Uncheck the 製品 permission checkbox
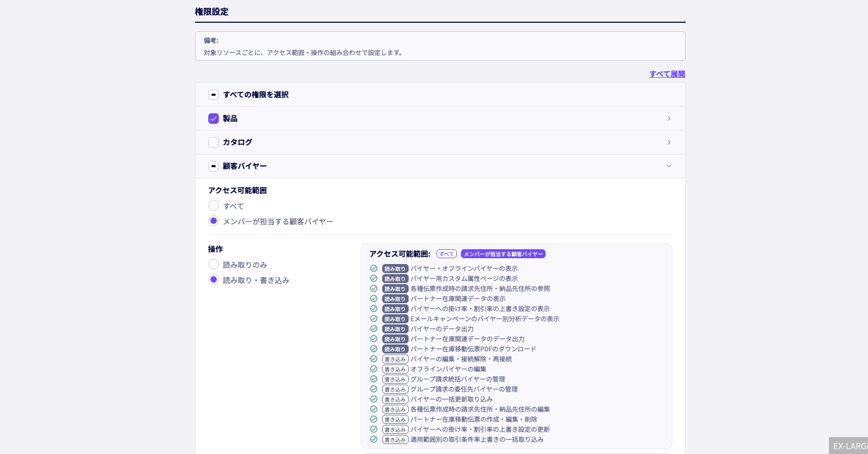868x454 pixels. pyautogui.click(x=214, y=119)
